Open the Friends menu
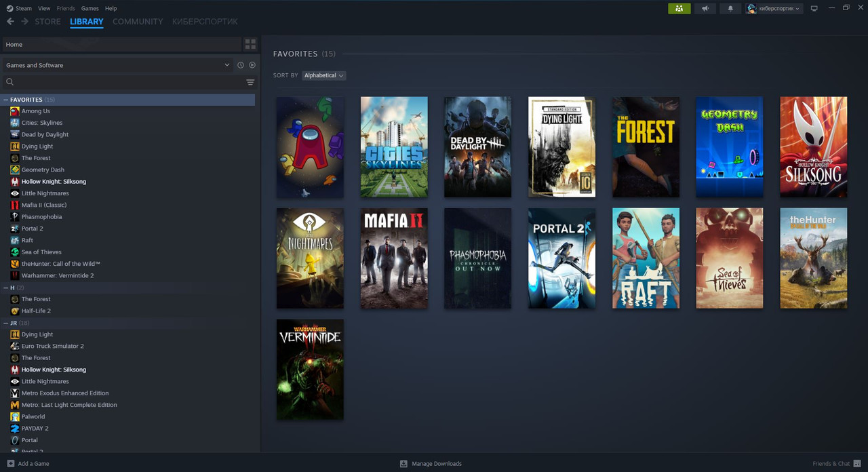Image resolution: width=868 pixels, height=472 pixels. (x=66, y=8)
